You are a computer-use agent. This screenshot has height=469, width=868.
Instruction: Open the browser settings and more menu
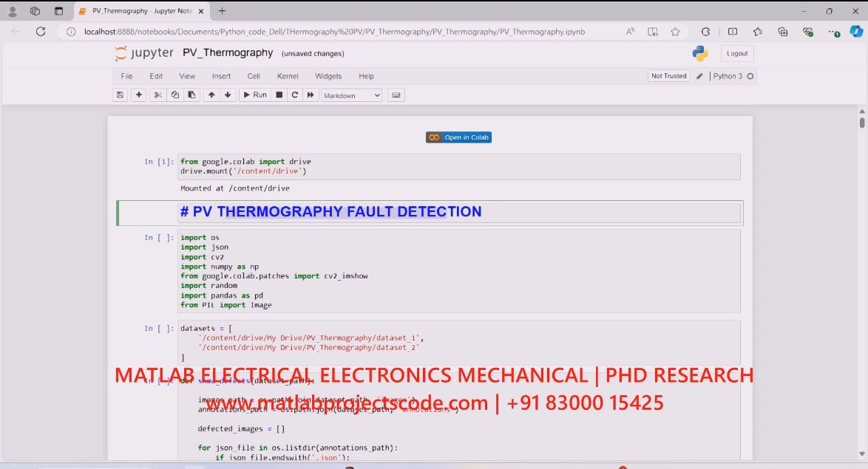coord(834,32)
